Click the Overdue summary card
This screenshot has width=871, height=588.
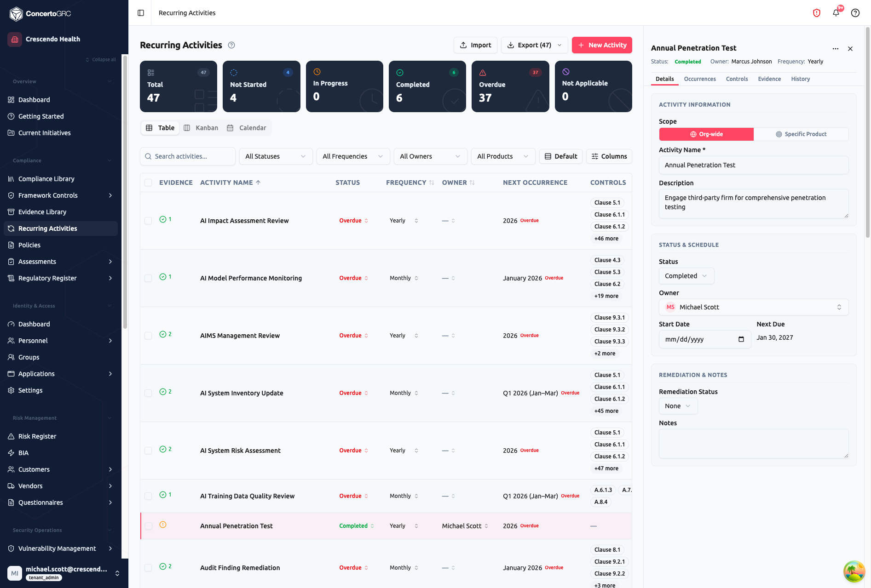[510, 86]
